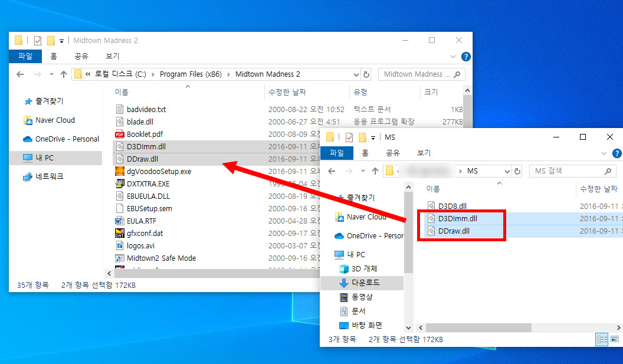Open address bar history dropdown in MS window
Image resolution: width=623 pixels, height=364 pixels.
[x=507, y=171]
